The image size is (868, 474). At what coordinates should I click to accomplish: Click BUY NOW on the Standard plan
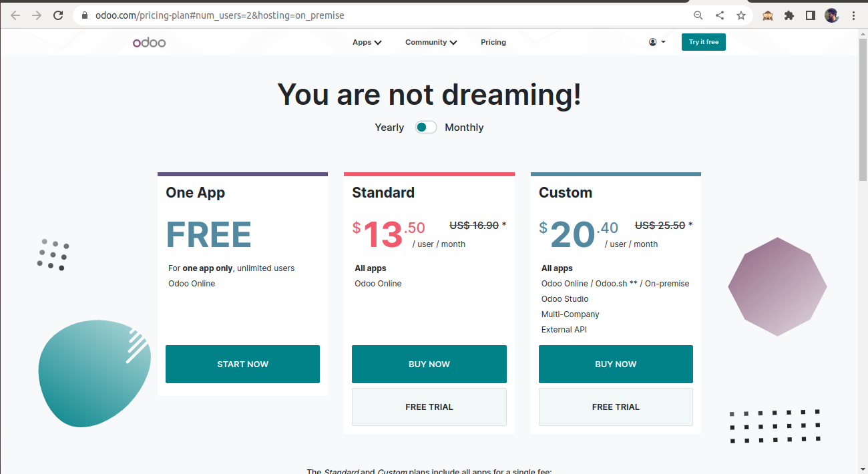coord(429,364)
